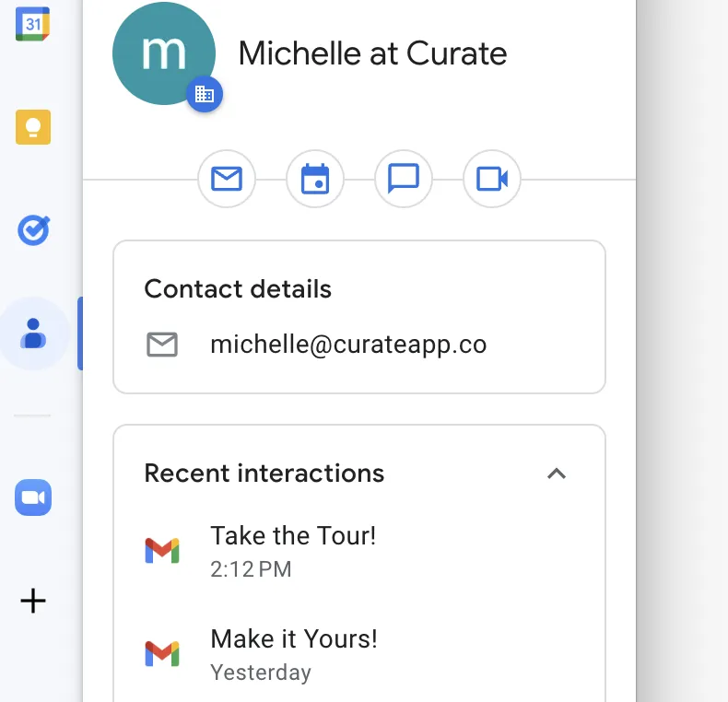Click the plus icon to get add-ons

33,602
